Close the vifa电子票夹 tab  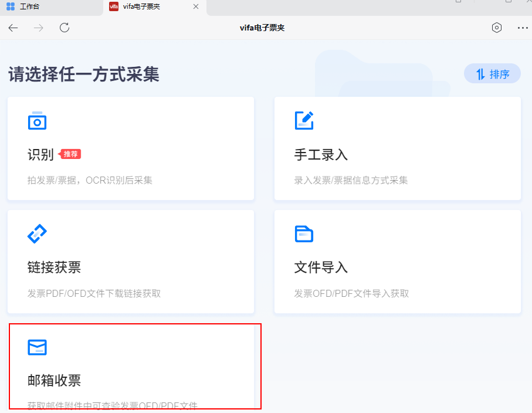coord(196,6)
